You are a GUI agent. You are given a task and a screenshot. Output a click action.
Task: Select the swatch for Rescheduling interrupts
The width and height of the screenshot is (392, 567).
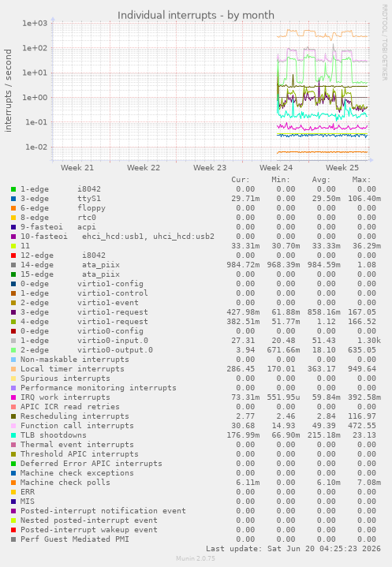(x=13, y=416)
